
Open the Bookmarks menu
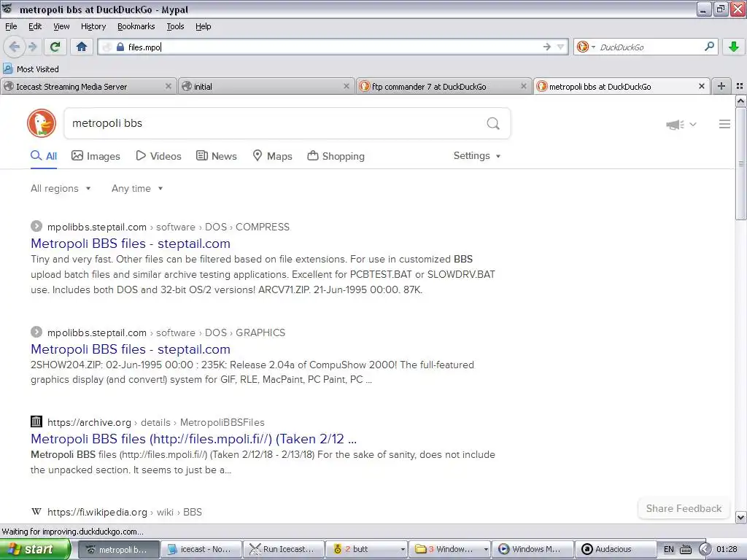pyautogui.click(x=136, y=26)
